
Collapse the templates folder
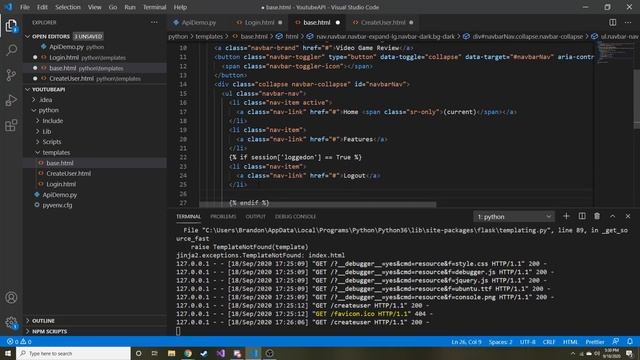pos(38,152)
